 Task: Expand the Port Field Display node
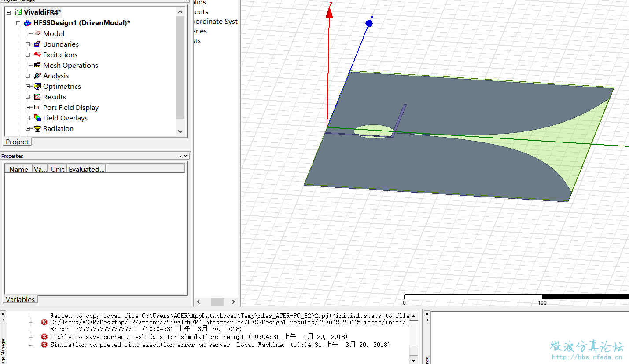click(x=28, y=107)
